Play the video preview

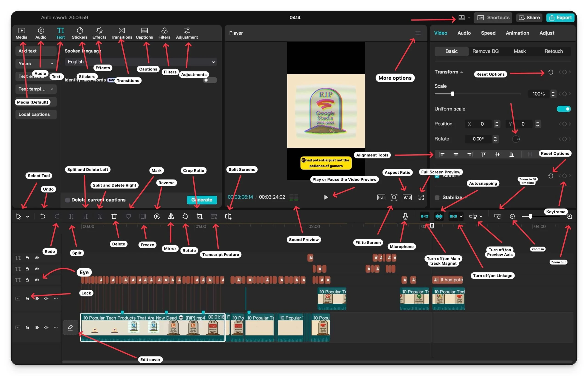326,197
